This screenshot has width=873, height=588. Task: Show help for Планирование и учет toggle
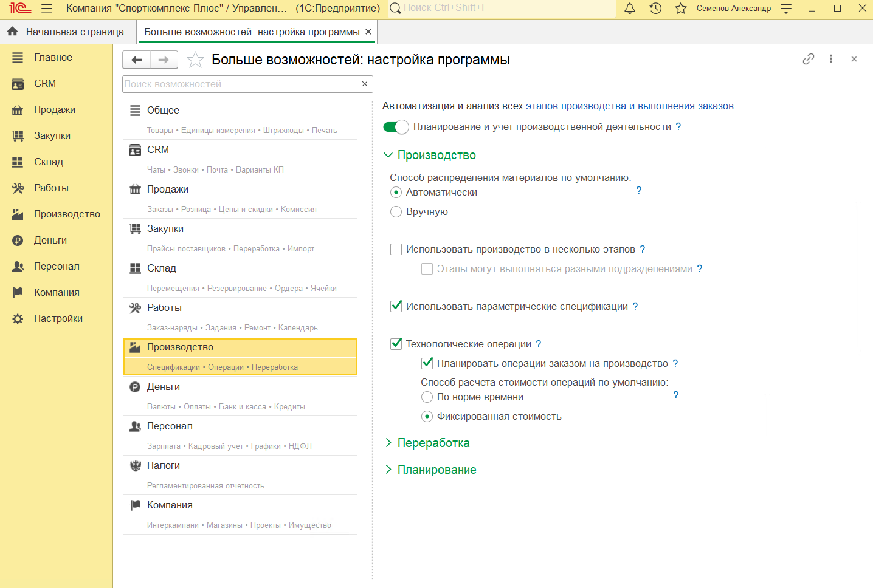[x=678, y=126]
